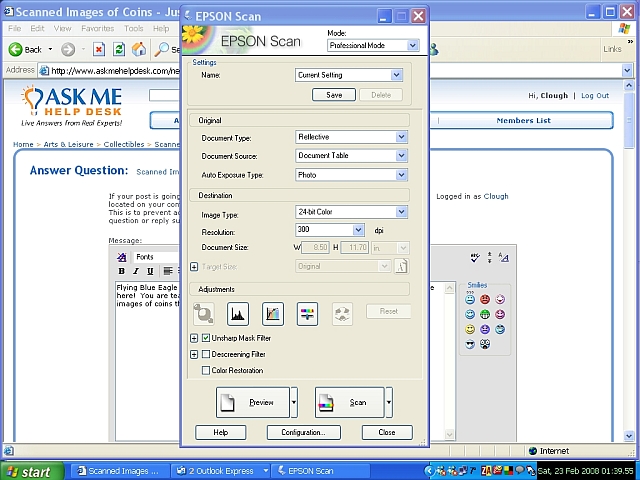The image size is (640, 480).
Task: Open the browser File menu
Action: [14, 29]
